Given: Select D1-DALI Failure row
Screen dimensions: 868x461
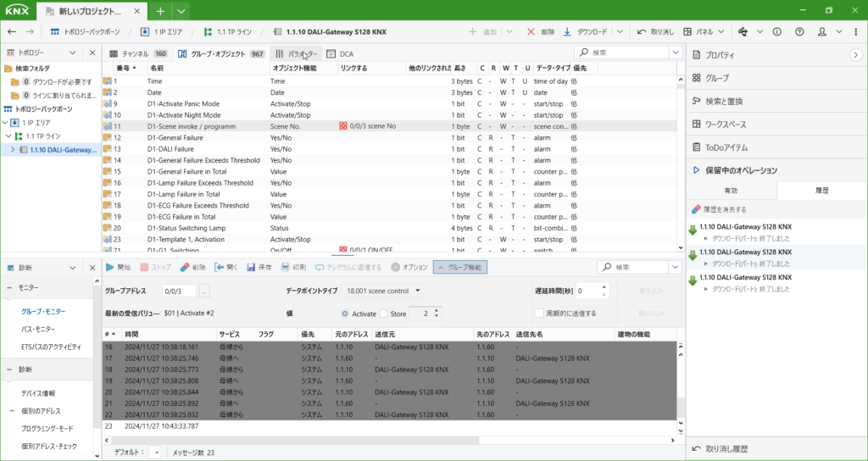Looking at the screenshot, I should [391, 149].
